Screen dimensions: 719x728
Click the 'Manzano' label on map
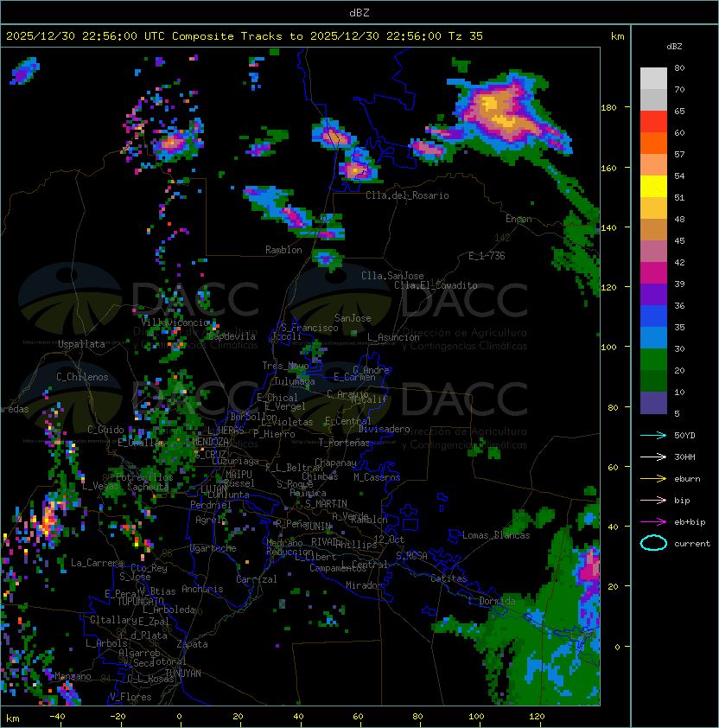73,676
